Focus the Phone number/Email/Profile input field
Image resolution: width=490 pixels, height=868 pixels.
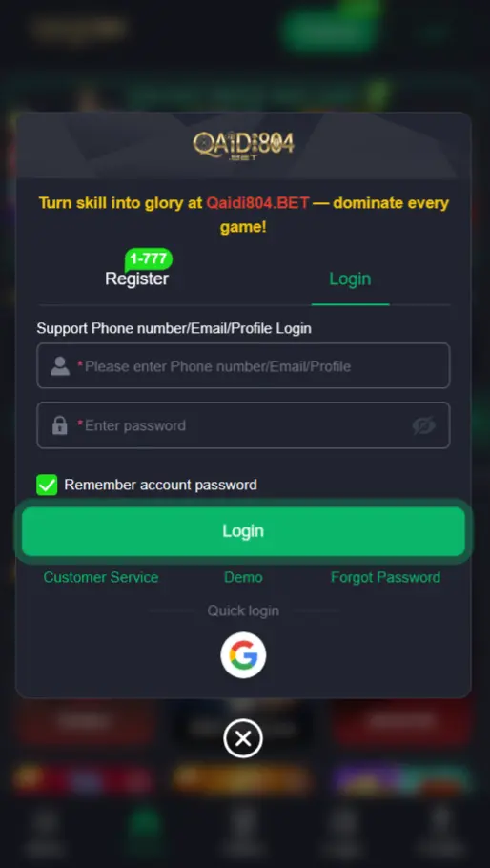[243, 366]
